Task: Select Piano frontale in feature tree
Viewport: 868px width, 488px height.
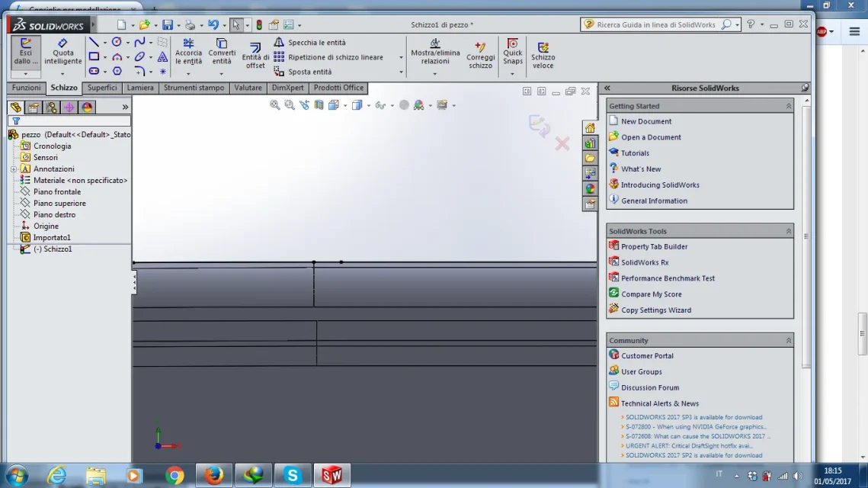Action: point(56,191)
